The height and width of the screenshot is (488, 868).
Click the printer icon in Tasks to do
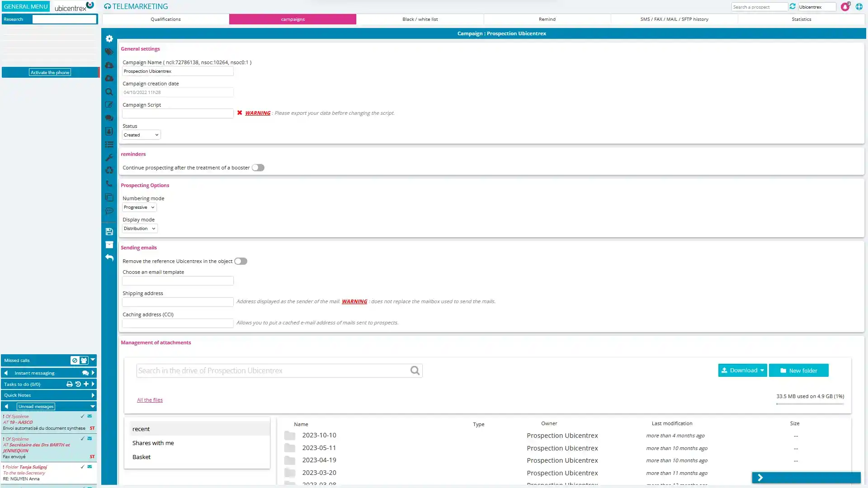pyautogui.click(x=69, y=384)
